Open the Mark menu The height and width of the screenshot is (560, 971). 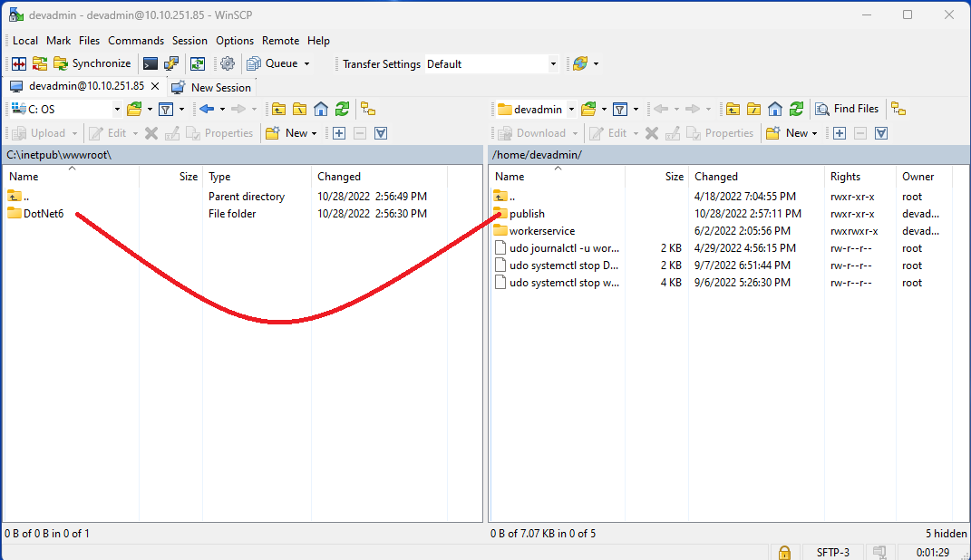[58, 41]
